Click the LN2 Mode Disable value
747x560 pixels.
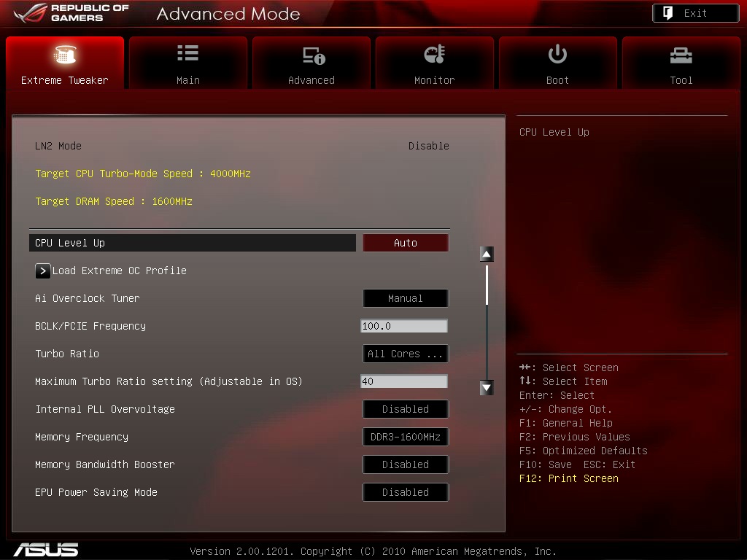(429, 146)
